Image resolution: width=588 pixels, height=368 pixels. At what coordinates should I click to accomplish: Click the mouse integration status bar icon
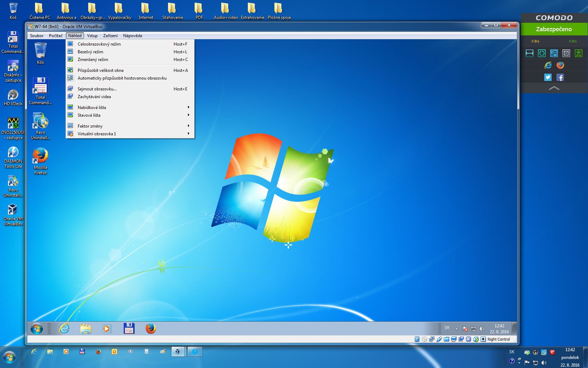pos(476,339)
